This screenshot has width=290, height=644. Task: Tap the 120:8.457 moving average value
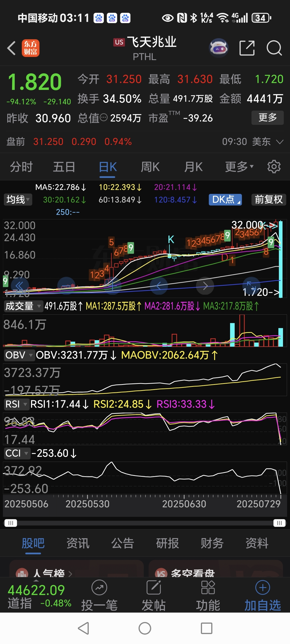175,199
